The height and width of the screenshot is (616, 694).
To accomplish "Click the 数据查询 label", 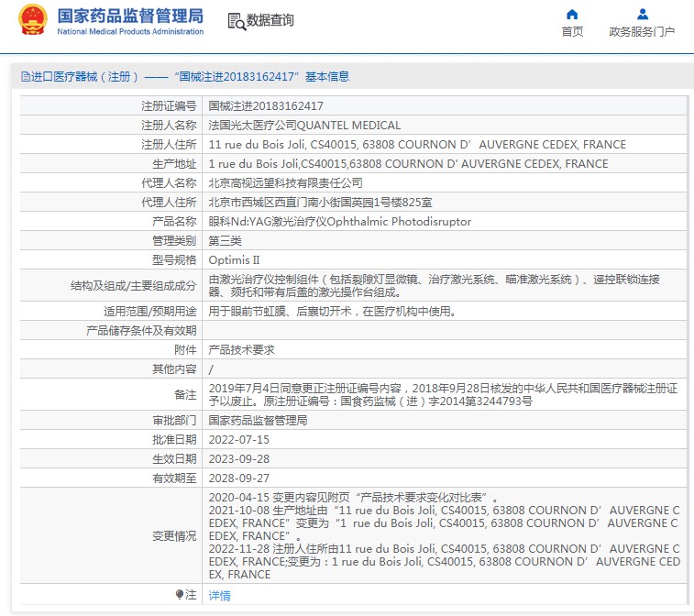I will click(270, 20).
